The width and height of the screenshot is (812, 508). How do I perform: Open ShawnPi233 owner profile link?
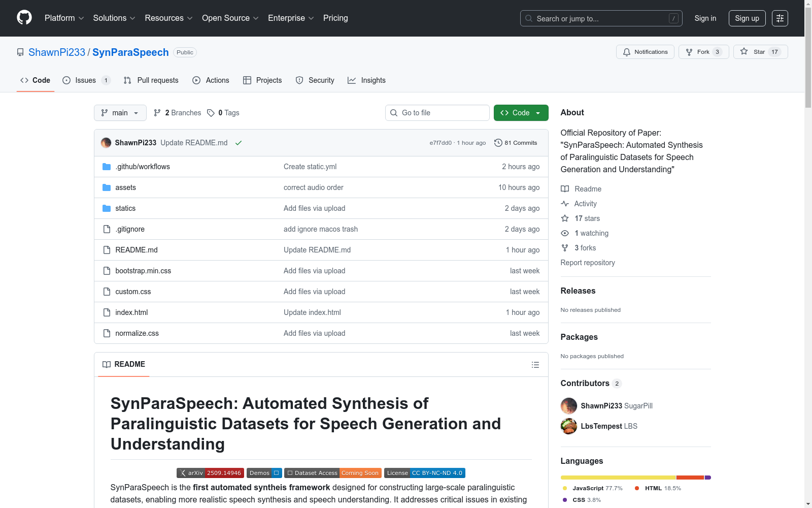pos(57,52)
